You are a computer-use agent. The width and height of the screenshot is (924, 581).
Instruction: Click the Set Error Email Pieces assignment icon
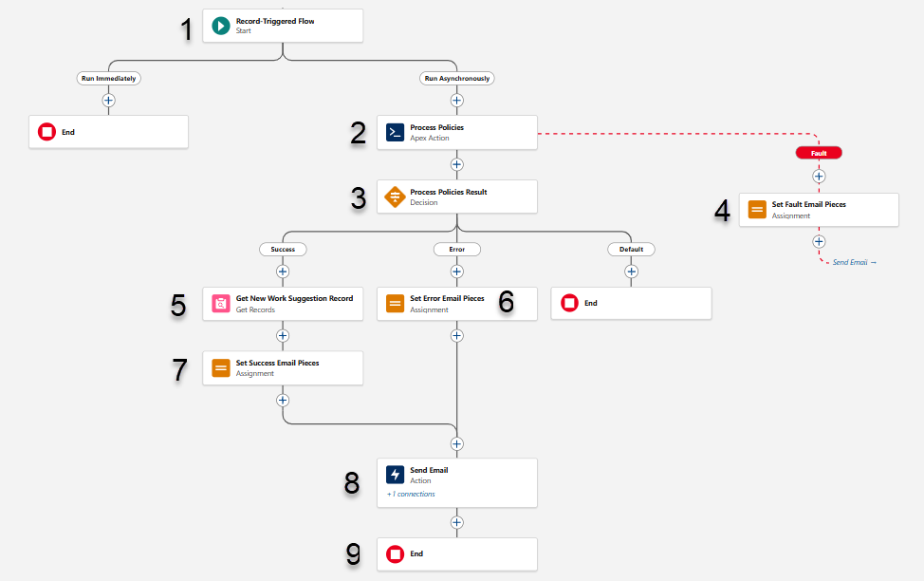[x=395, y=303]
